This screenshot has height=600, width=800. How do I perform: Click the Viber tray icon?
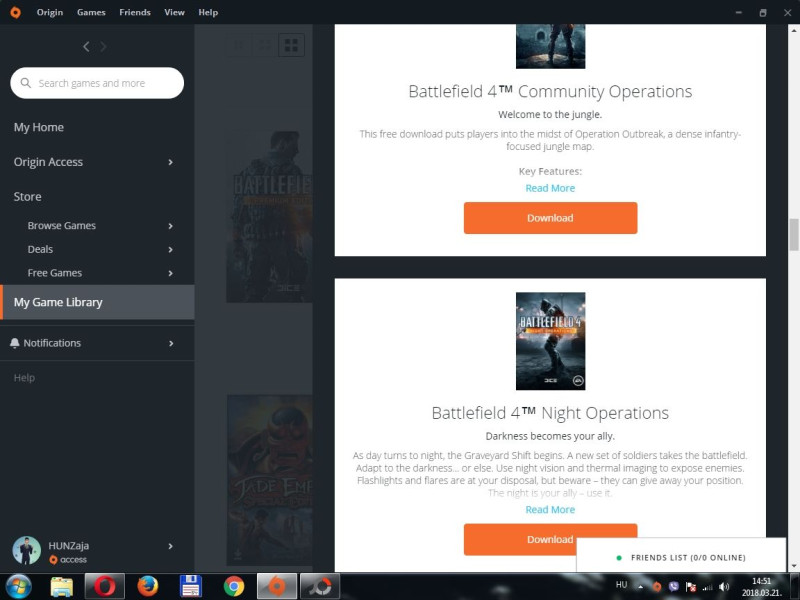(673, 587)
